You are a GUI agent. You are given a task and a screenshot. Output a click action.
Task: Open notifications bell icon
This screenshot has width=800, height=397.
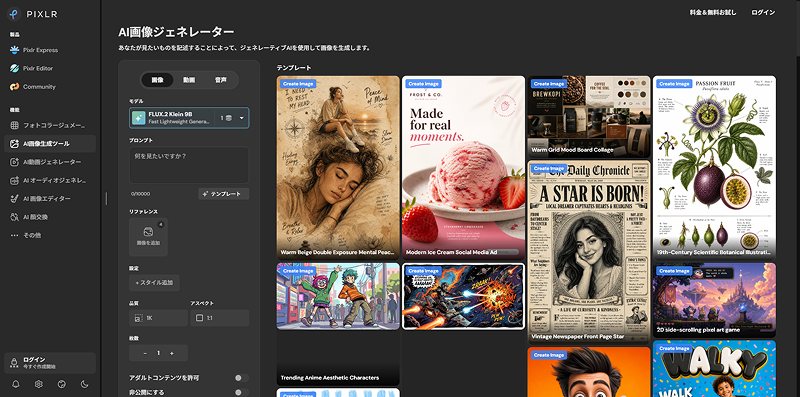[x=15, y=384]
